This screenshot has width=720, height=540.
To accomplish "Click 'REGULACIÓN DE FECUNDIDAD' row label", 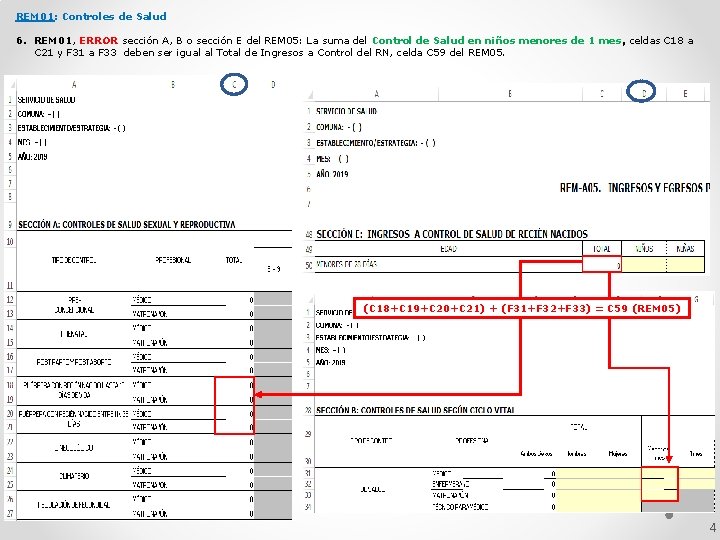I will click(74, 505).
